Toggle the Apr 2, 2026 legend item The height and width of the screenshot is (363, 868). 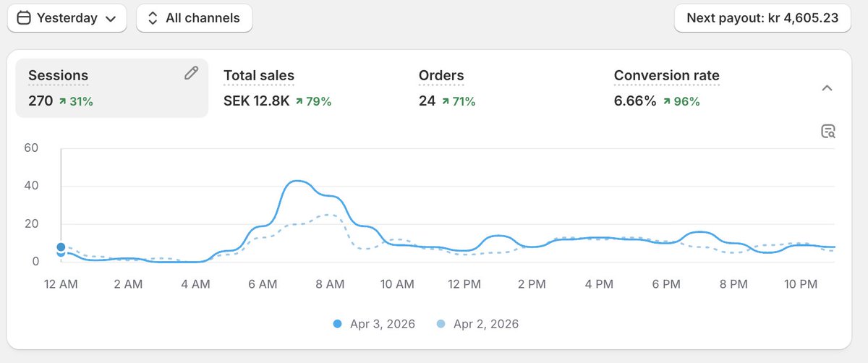click(477, 324)
